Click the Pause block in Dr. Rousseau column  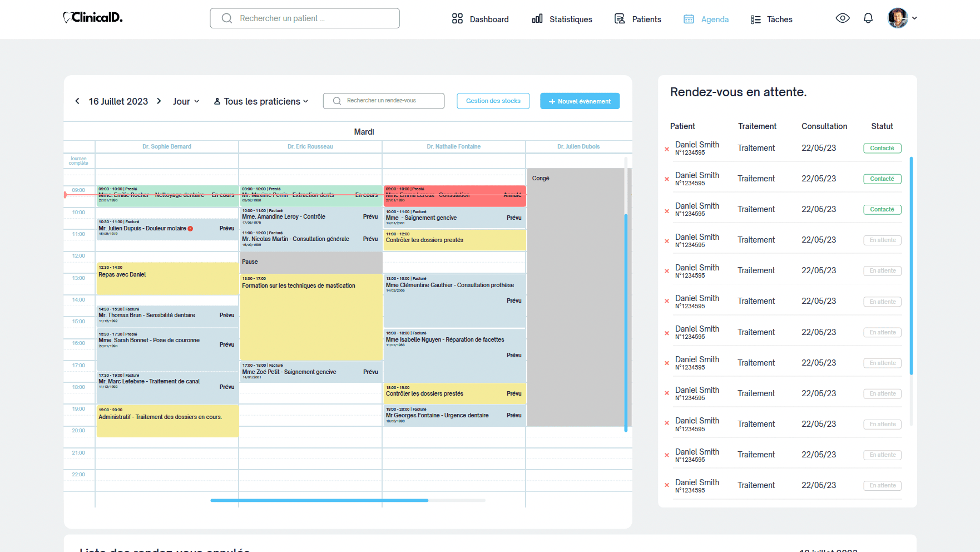[x=311, y=262]
